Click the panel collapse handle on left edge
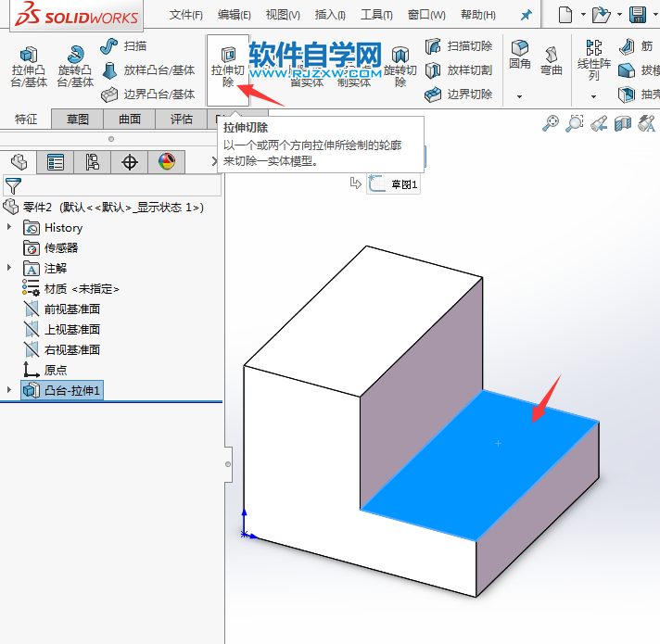Screen dimensions: 660x644 tap(228, 464)
